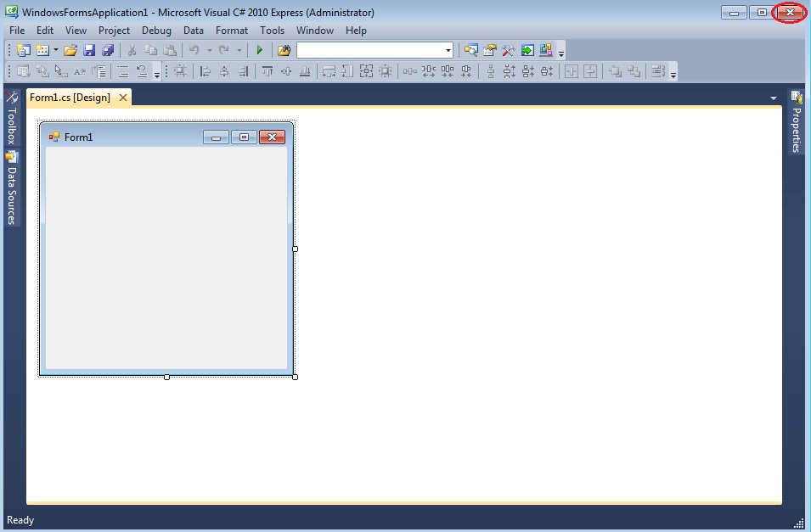
Task: Click the Align Bottoms icon
Action: point(305,70)
